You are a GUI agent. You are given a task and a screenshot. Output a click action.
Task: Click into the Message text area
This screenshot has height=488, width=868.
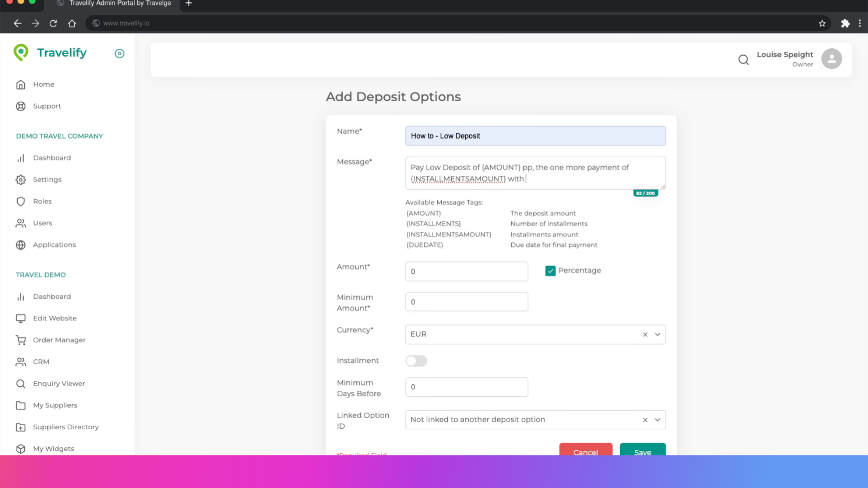(535, 173)
